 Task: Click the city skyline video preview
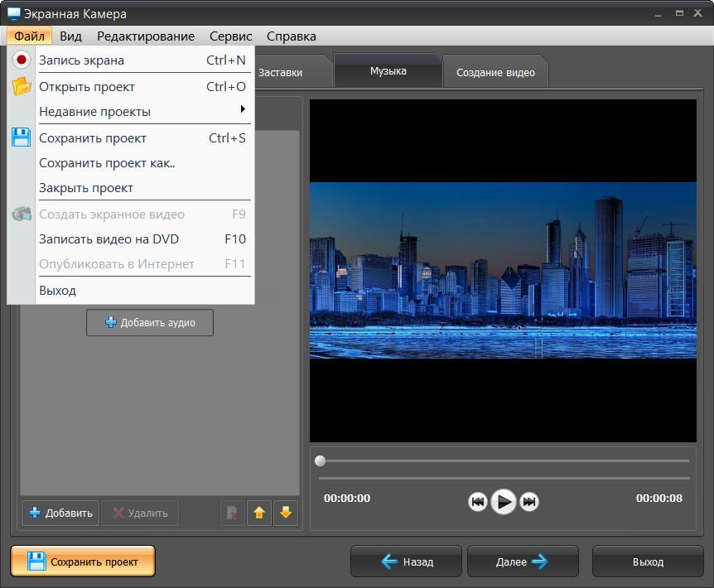pos(503,270)
